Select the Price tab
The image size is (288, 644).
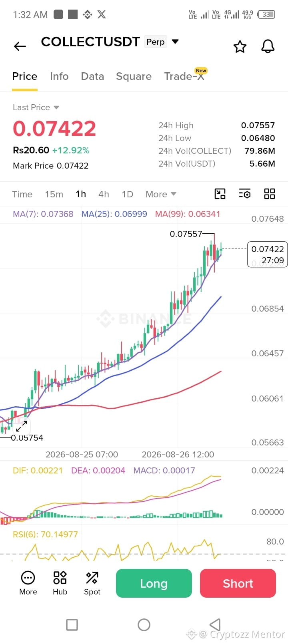(25, 76)
